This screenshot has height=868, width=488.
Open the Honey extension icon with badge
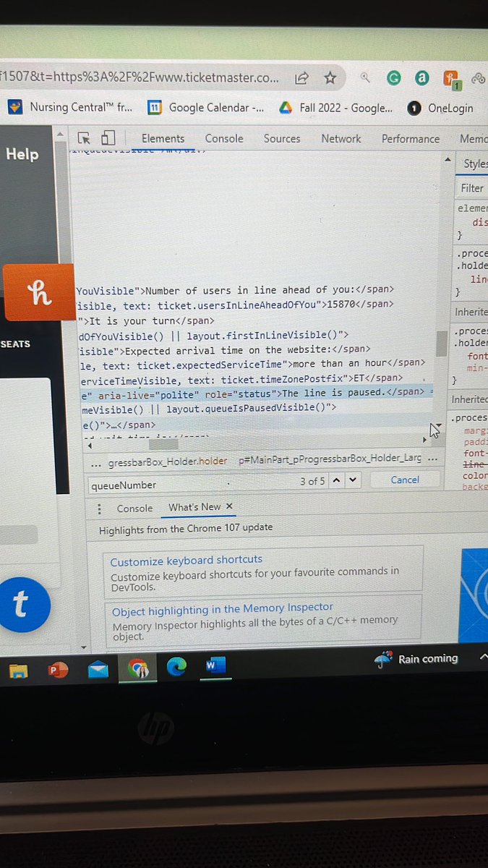[x=453, y=79]
